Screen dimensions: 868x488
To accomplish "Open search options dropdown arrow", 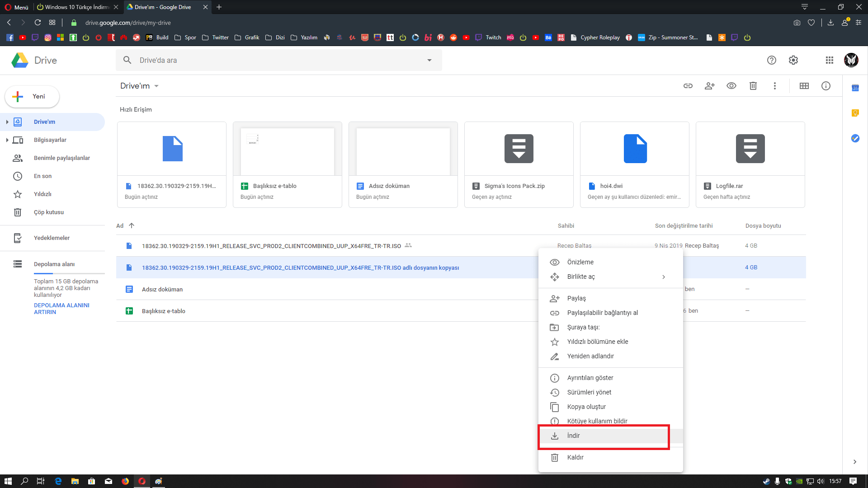I will [429, 60].
